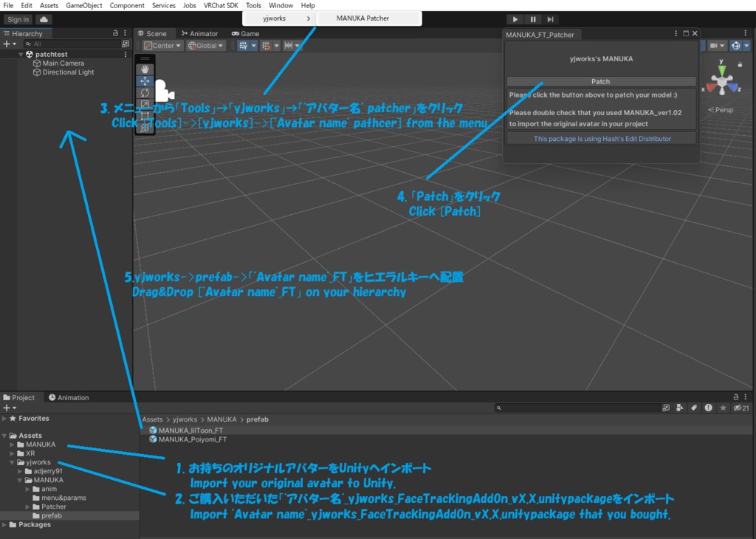Select the Hand view tool

[x=145, y=69]
